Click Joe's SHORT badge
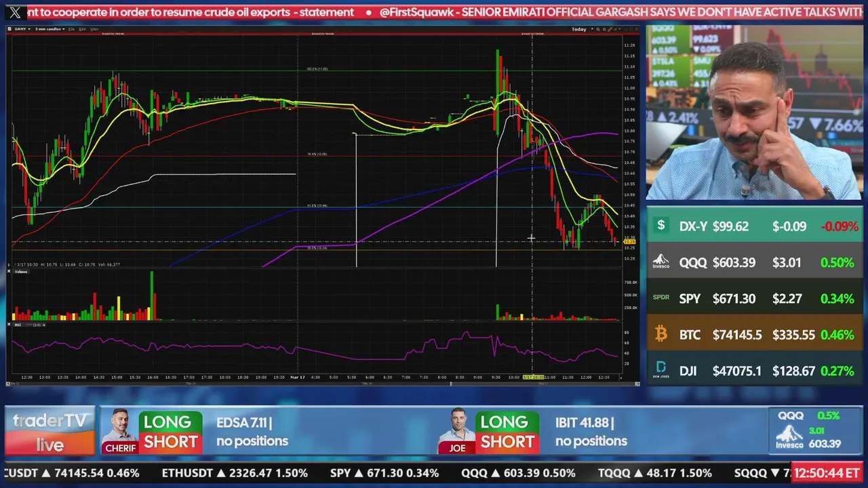Screen dimensions: 868x488 click(507, 443)
